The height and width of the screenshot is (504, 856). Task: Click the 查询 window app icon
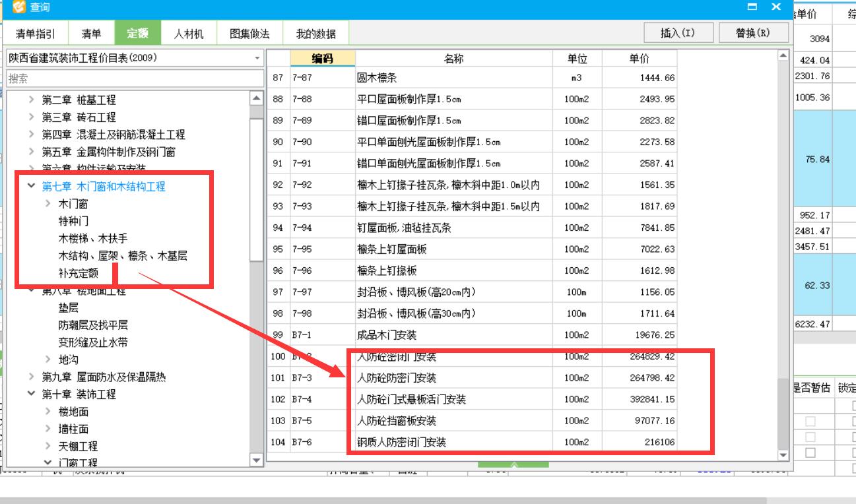point(19,7)
